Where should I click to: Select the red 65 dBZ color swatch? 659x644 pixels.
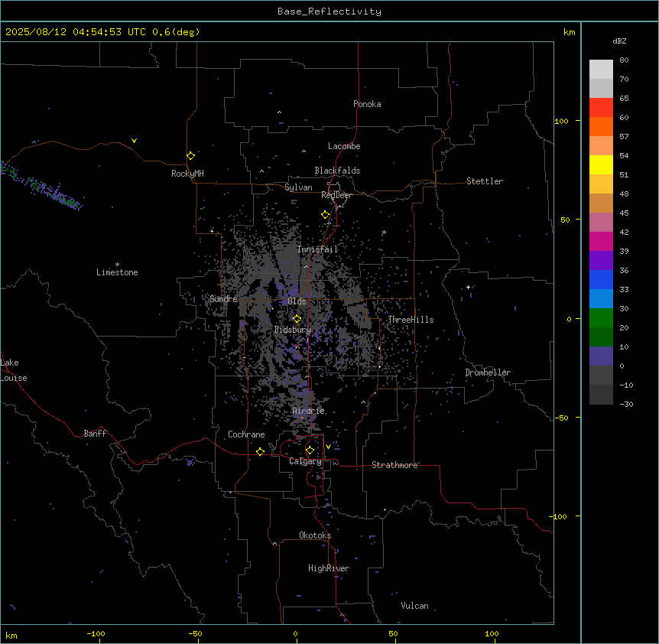coord(601,108)
